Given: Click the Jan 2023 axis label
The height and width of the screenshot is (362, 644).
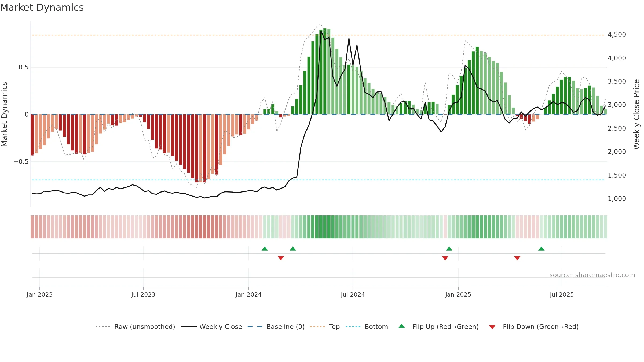Looking at the screenshot, I should [x=40, y=294].
